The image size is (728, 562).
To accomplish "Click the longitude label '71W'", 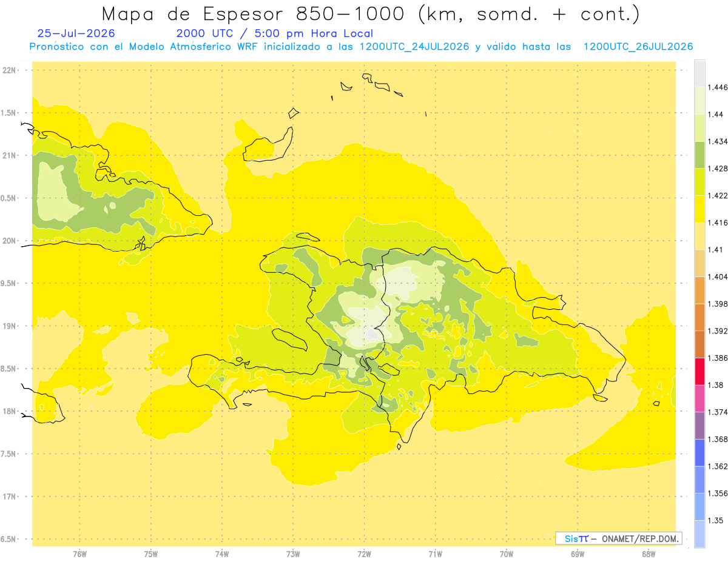I will coord(435,554).
